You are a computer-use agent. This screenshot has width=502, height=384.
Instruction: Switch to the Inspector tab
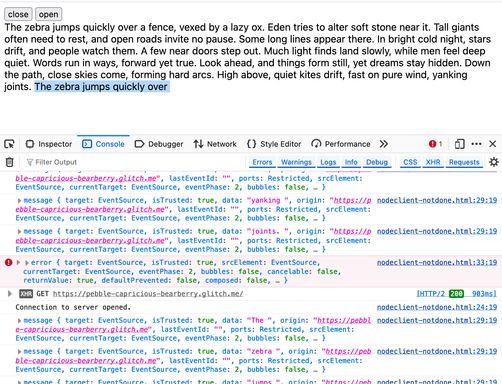tap(49, 144)
